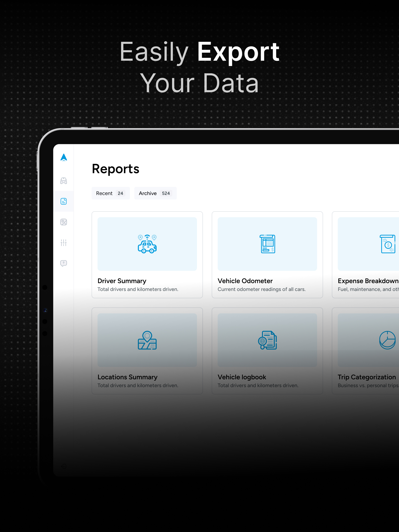The height and width of the screenshot is (532, 399).
Task: Click the blue arrow app logo
Action: tap(64, 158)
